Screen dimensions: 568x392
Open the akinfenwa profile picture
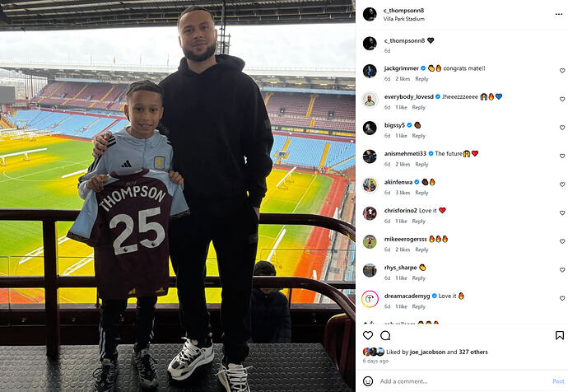click(370, 185)
